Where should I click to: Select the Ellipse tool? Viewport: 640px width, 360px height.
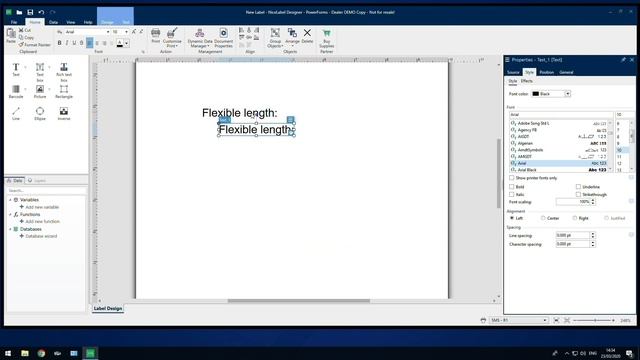40,113
